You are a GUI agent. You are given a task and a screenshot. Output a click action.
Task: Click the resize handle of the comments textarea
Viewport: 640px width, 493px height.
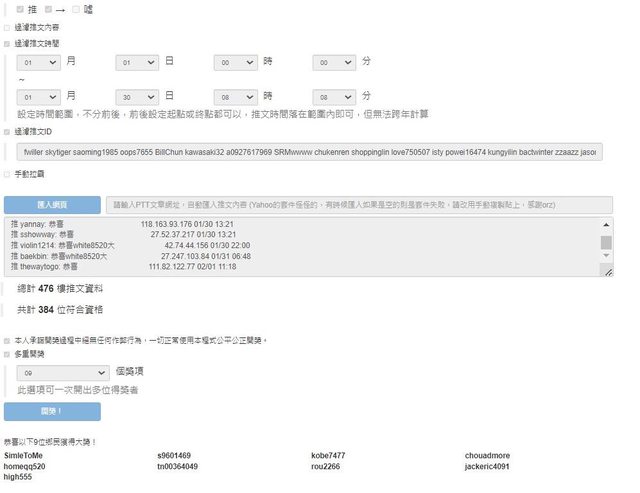point(606,271)
